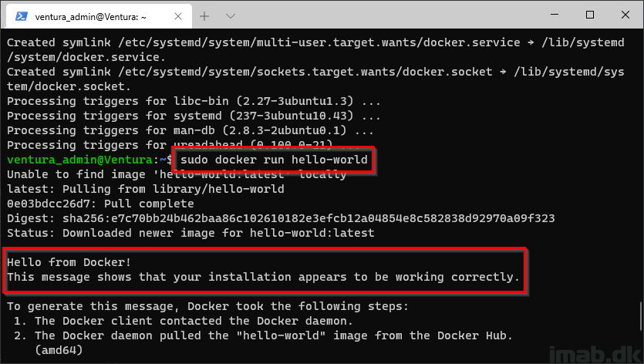644x364 pixels.
Task: Click the Status: Downloaded newer image line
Action: pos(191,233)
